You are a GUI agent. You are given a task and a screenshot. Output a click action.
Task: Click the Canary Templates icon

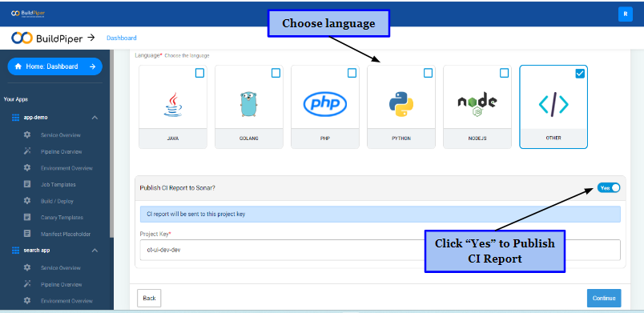27,217
